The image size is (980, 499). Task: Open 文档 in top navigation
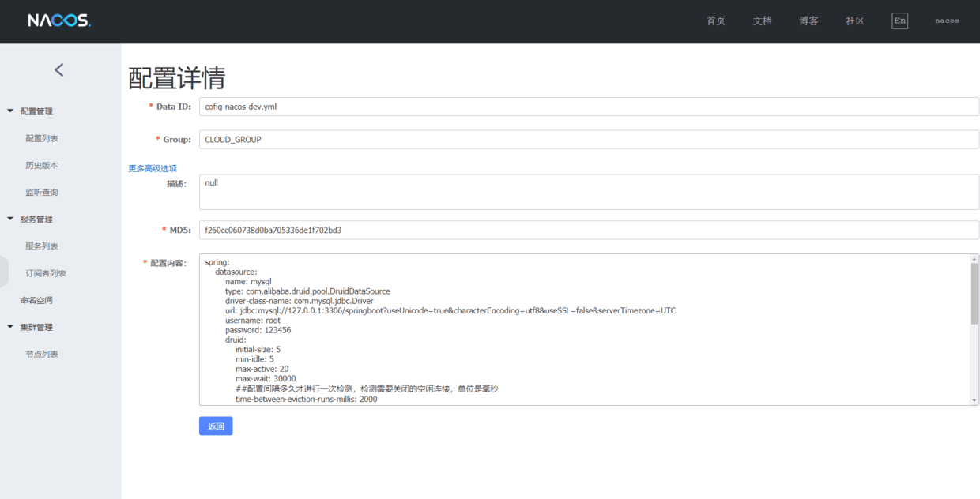pos(762,21)
